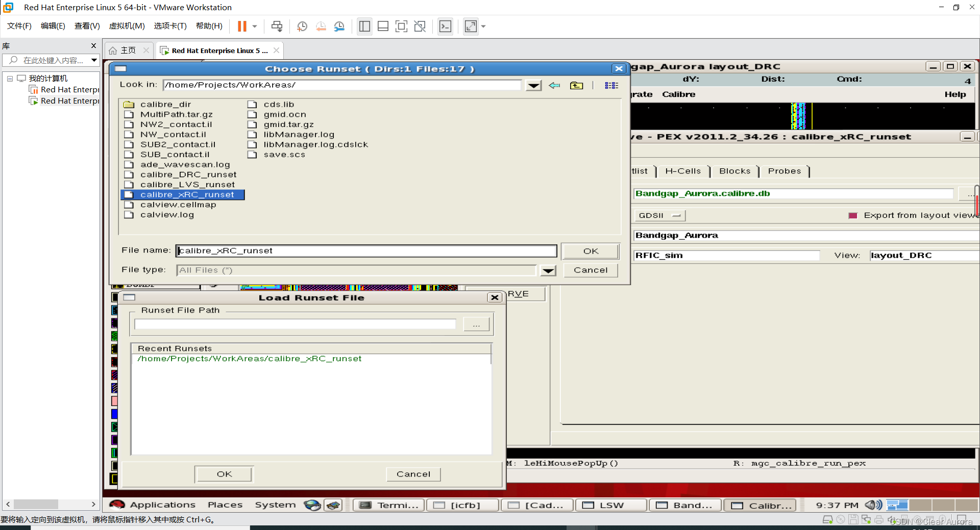This screenshot has width=980, height=530.
Task: Toggle Export from layout viewer checkbox
Action: [852, 215]
